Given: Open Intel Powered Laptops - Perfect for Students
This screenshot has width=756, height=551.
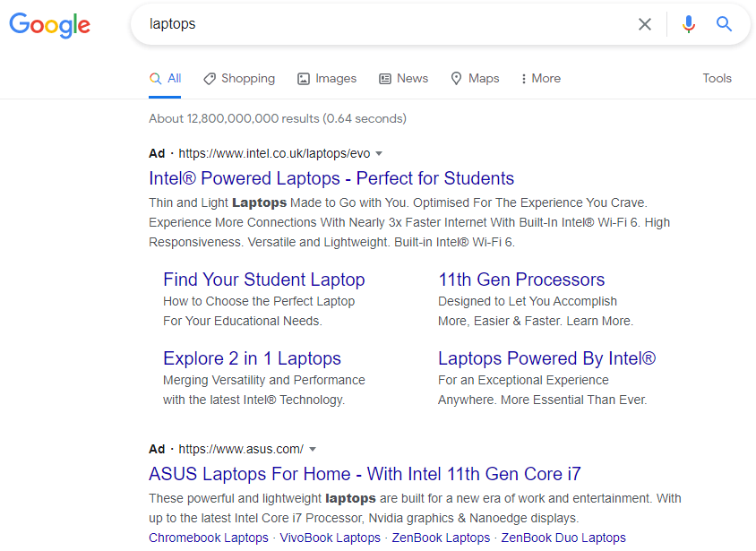Looking at the screenshot, I should coord(331,178).
